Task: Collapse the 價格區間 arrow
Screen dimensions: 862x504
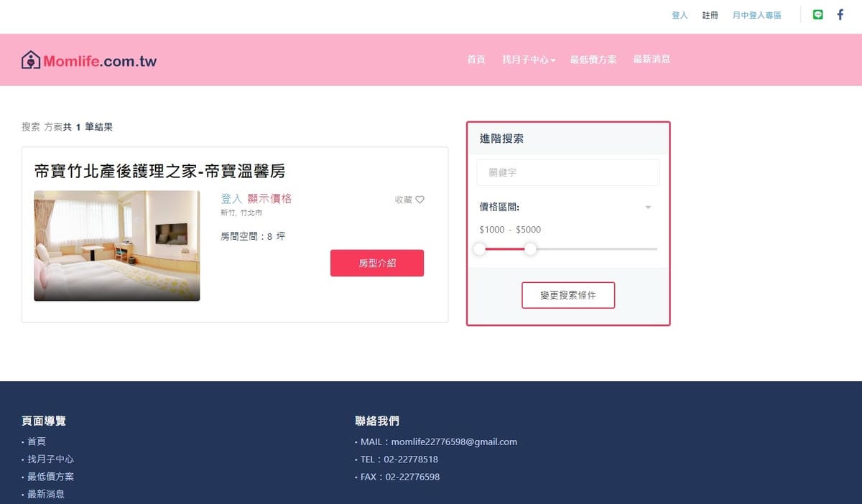Action: click(x=647, y=207)
